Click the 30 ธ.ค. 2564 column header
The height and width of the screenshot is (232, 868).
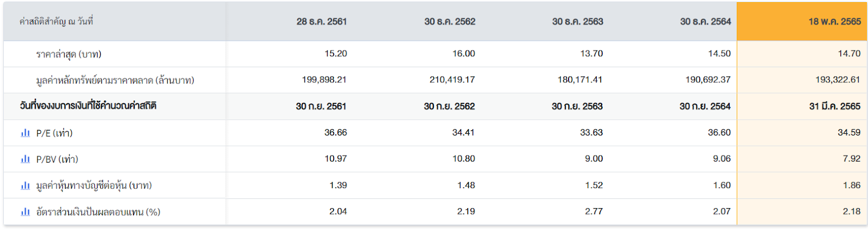click(x=705, y=22)
